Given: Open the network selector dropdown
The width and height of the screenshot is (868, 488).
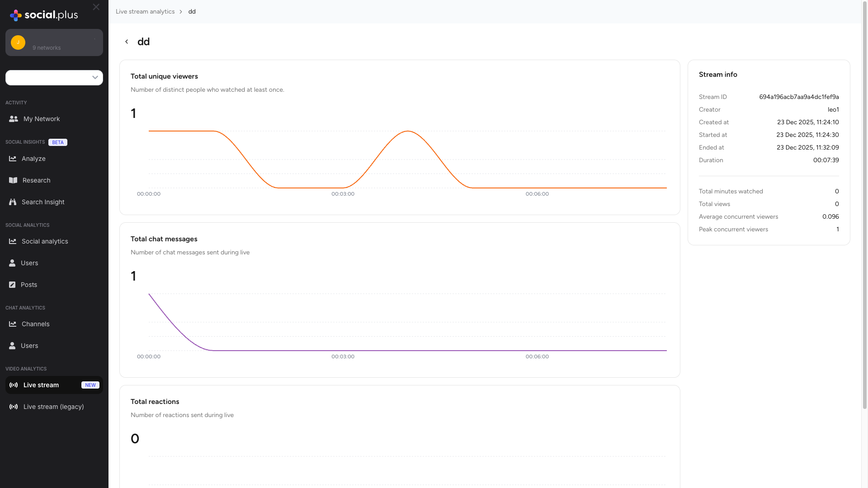Looking at the screenshot, I should coord(54,78).
